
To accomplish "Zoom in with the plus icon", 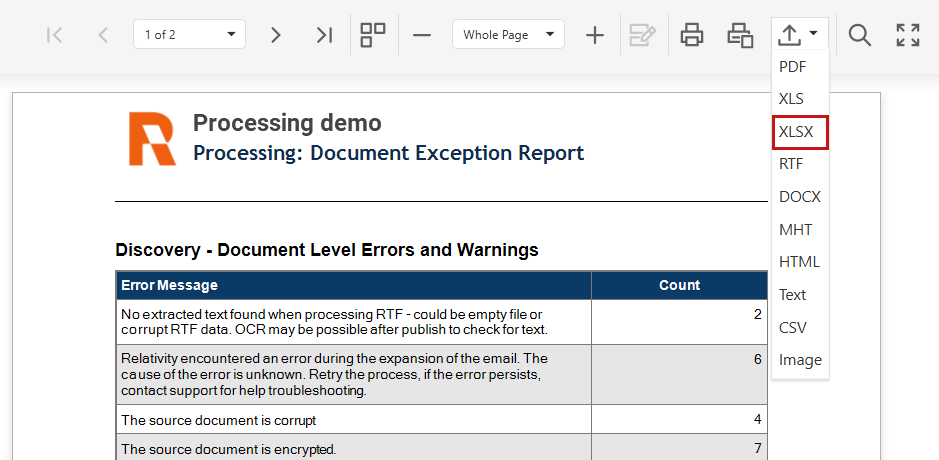I will 595,35.
